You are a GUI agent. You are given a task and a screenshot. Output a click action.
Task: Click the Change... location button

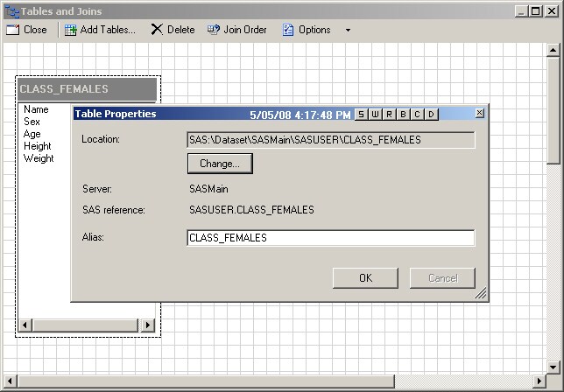[x=219, y=164]
